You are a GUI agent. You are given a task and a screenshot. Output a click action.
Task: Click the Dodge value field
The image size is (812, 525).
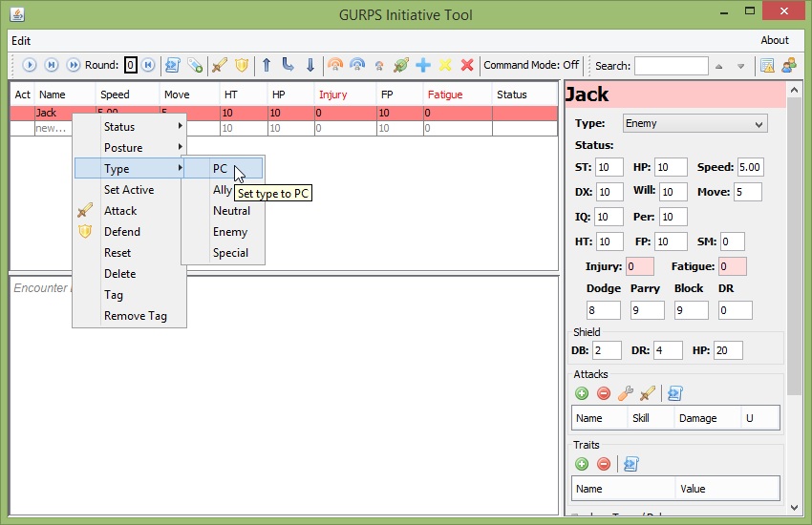(604, 310)
